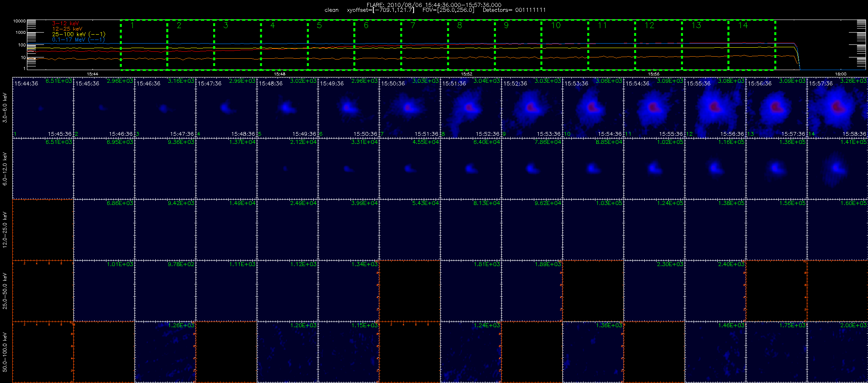Select interval 3 in the light curve
868x383 pixels.
(238, 45)
